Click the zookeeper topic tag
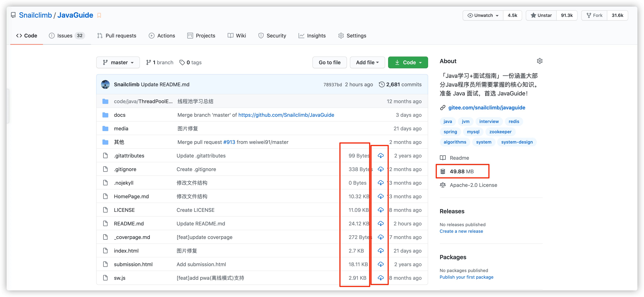Viewport: 644px width, 297px height. coord(500,131)
